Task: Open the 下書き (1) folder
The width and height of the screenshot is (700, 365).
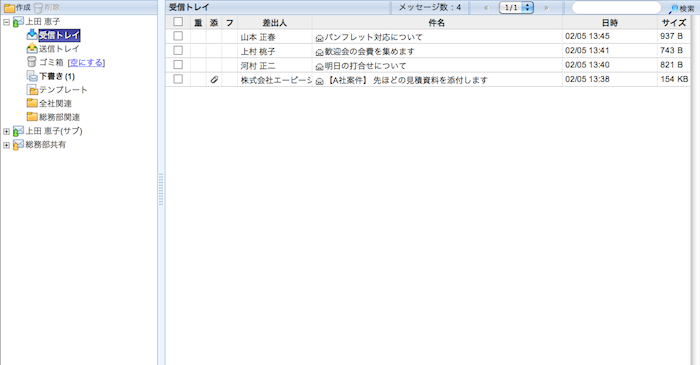Action: pyautogui.click(x=57, y=76)
